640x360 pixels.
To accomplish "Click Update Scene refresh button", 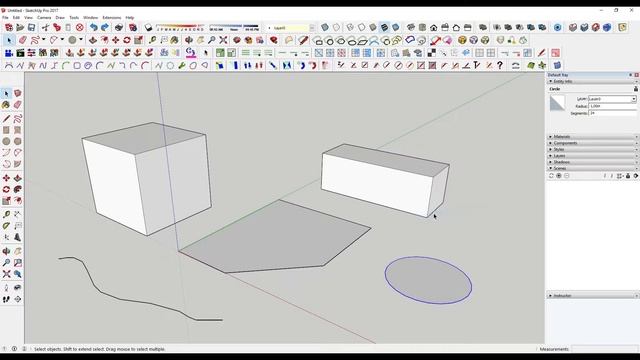I will [551, 176].
